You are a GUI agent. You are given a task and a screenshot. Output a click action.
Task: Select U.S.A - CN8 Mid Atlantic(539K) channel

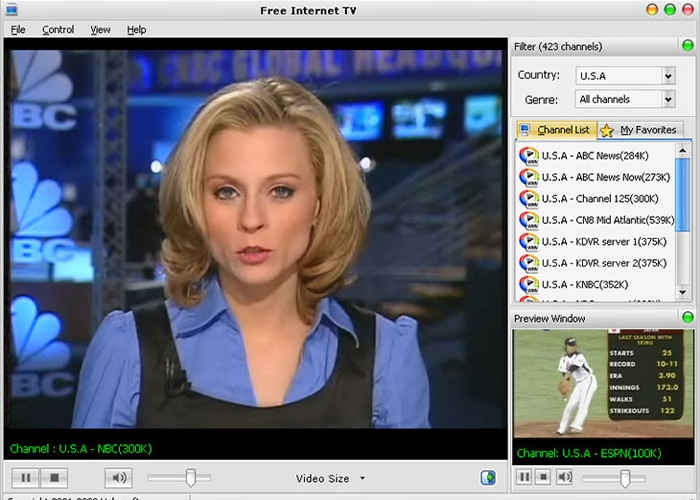tap(595, 220)
